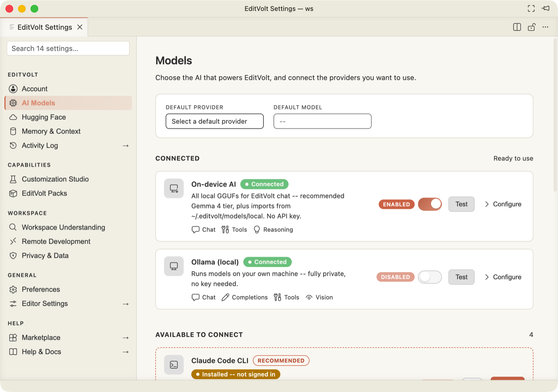Click the Activity Log history icon
Screen dimensions: 558x392
pyautogui.click(x=13, y=145)
